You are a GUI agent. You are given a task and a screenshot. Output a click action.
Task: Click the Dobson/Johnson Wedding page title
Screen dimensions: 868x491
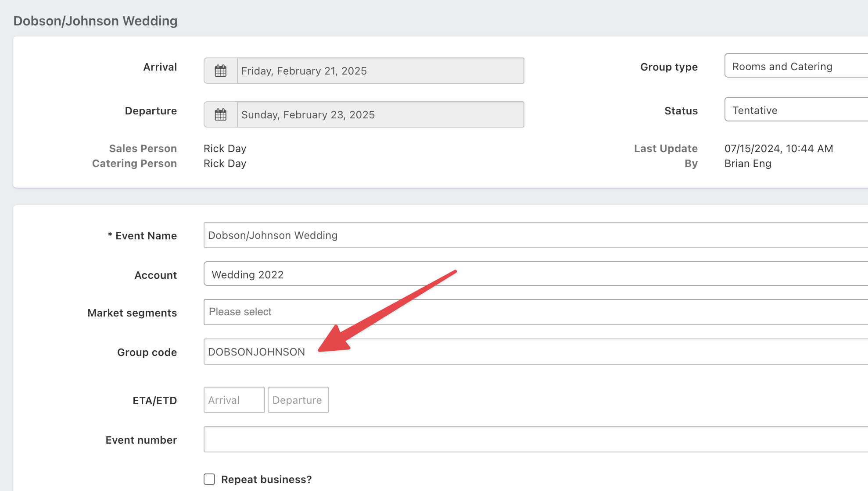[95, 21]
